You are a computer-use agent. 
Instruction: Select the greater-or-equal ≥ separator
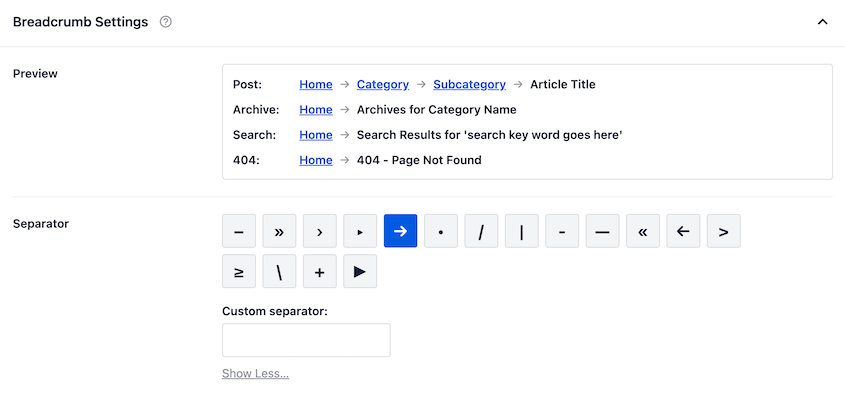click(x=239, y=272)
